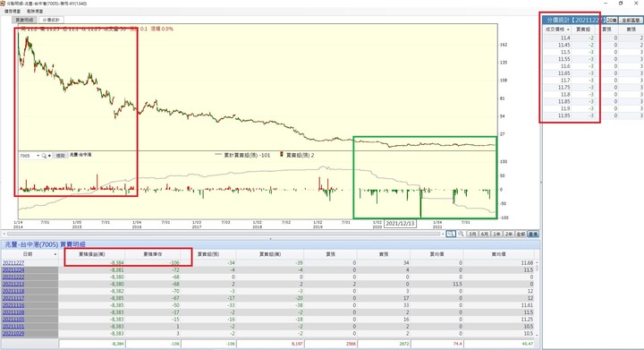Screen dimensions: 644x350
Task: Set chart range to 3月
Action: pyautogui.click(x=473, y=234)
